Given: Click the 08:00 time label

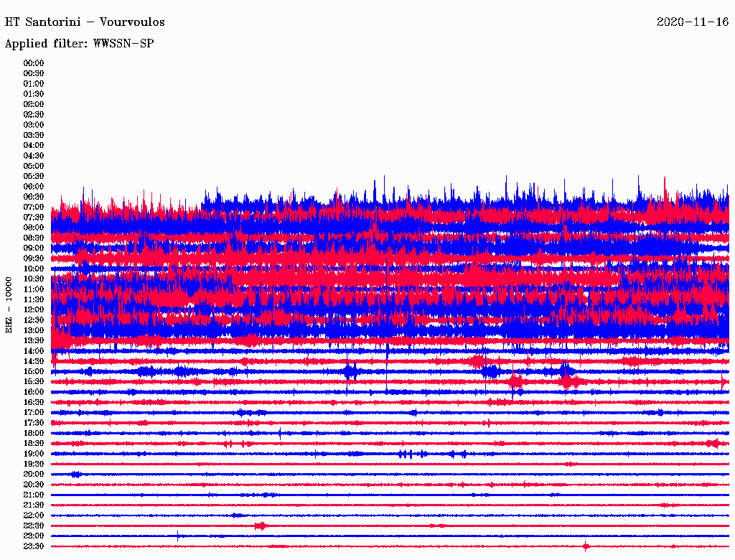Looking at the screenshot, I should click(34, 228).
